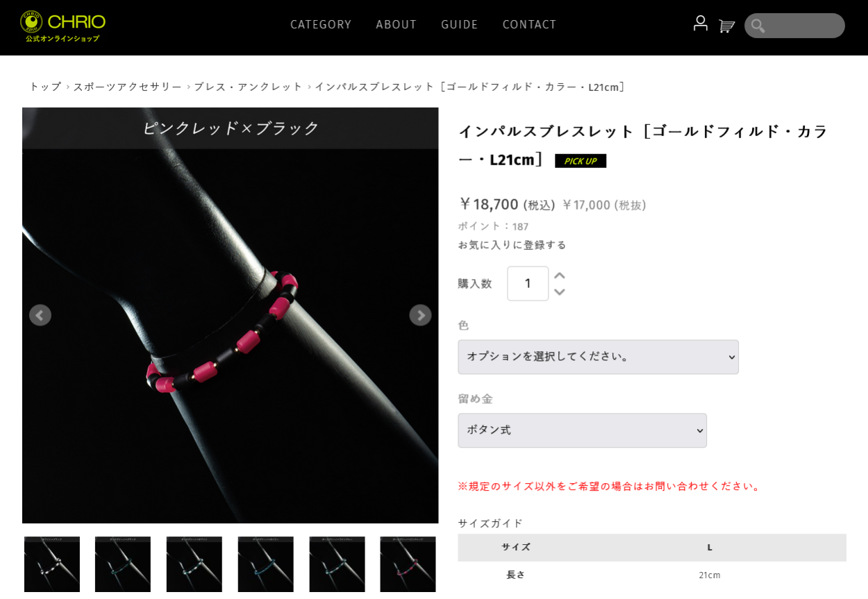This screenshot has width=868, height=599.
Task: Open the CONTACT page
Action: (530, 24)
